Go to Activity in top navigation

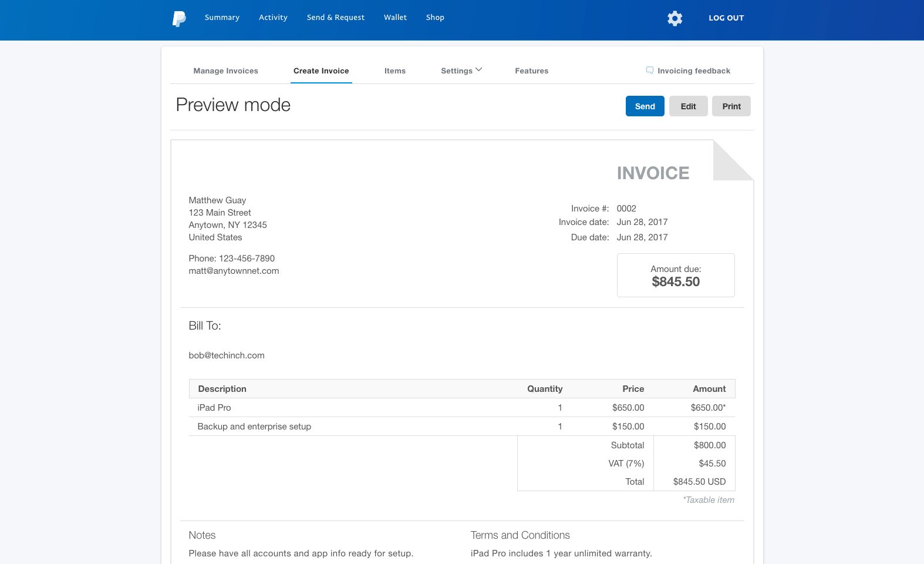273,18
